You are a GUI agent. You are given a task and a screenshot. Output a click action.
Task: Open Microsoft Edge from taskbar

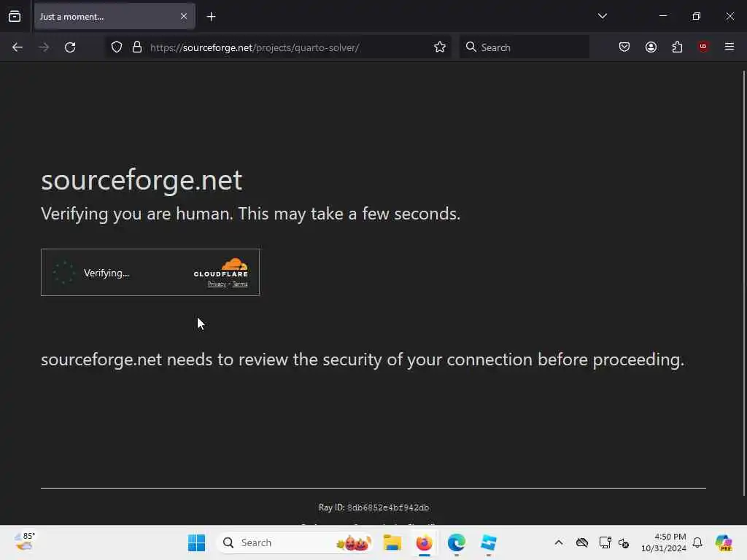tap(457, 542)
